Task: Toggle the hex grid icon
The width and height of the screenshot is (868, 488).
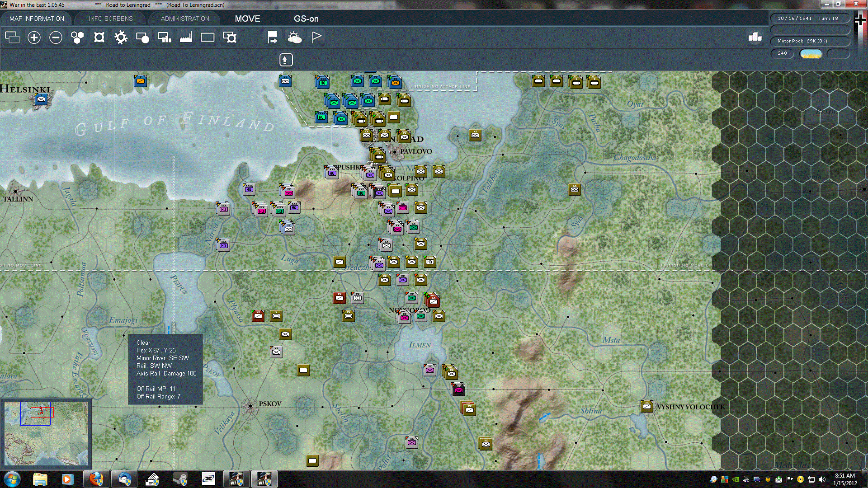Action: (77, 37)
